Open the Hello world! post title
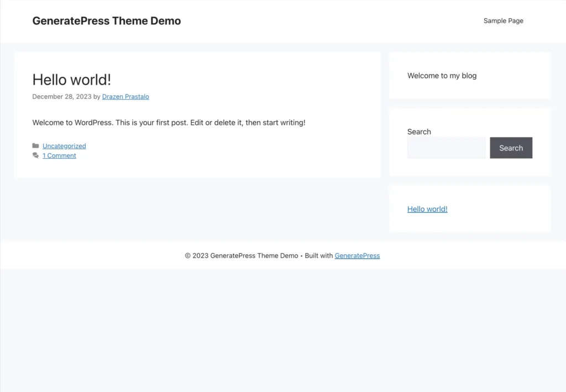Viewport: 566px width, 392px height. 71,80
